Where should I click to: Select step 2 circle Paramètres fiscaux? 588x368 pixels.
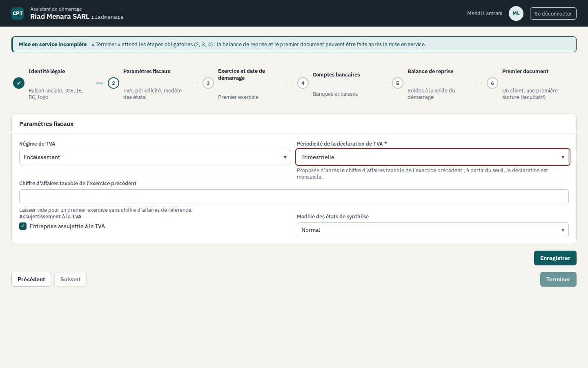114,83
